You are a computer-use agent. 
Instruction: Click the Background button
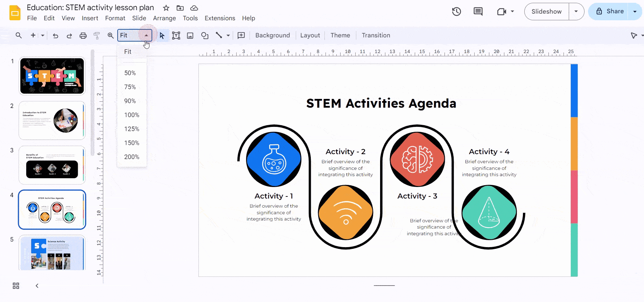(272, 35)
